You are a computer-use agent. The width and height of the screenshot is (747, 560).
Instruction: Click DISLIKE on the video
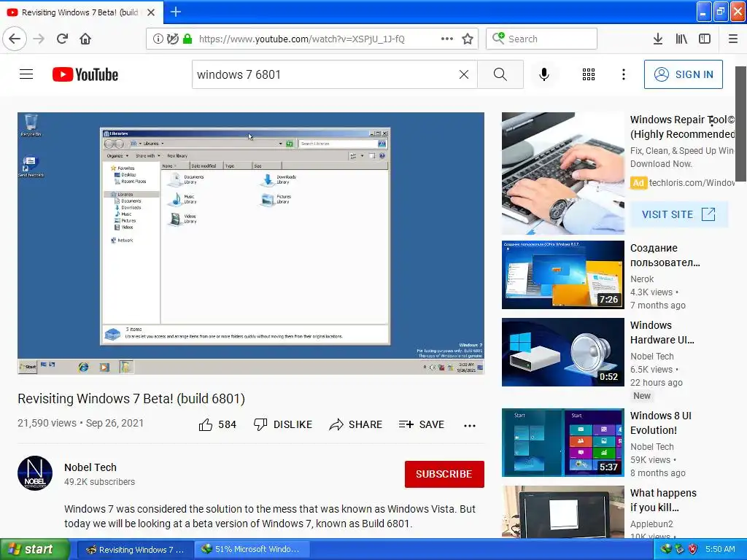283,424
